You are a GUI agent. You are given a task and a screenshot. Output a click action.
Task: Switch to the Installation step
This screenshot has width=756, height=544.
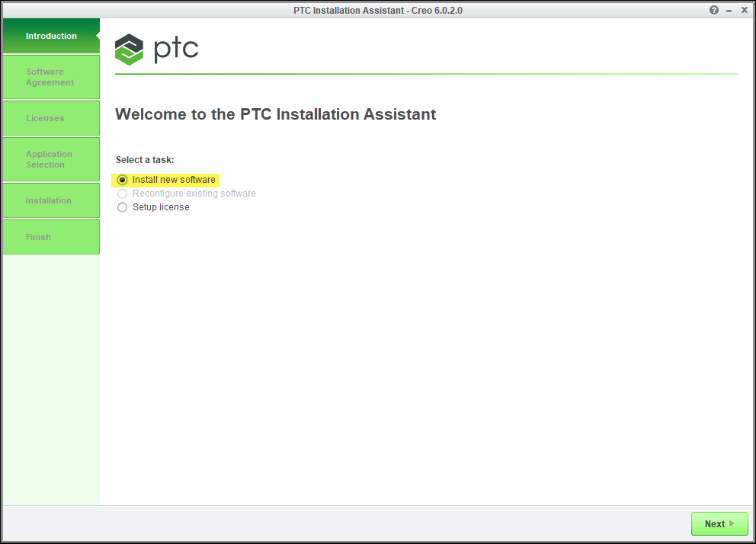[x=50, y=200]
